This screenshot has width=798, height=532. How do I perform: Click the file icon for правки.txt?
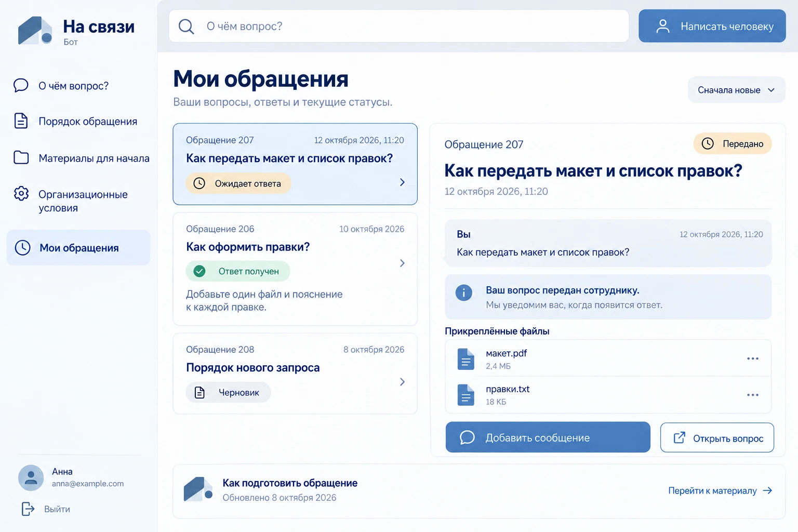[466, 395]
